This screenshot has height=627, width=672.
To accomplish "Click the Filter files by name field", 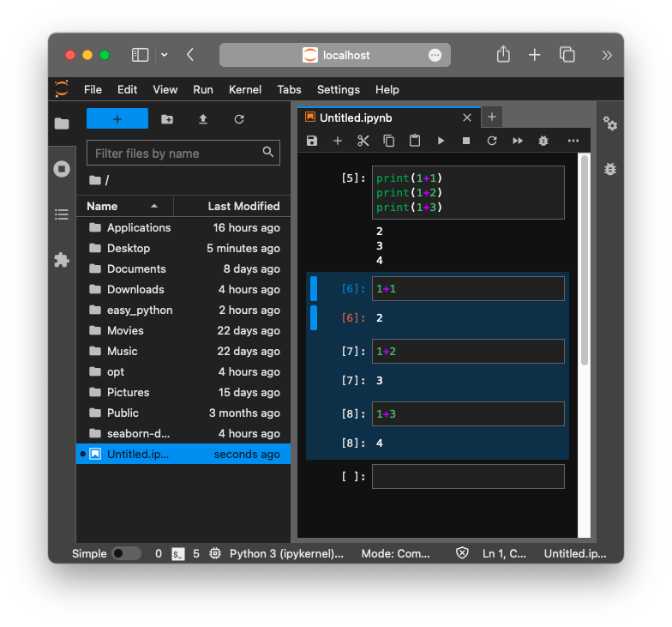I will 183,153.
